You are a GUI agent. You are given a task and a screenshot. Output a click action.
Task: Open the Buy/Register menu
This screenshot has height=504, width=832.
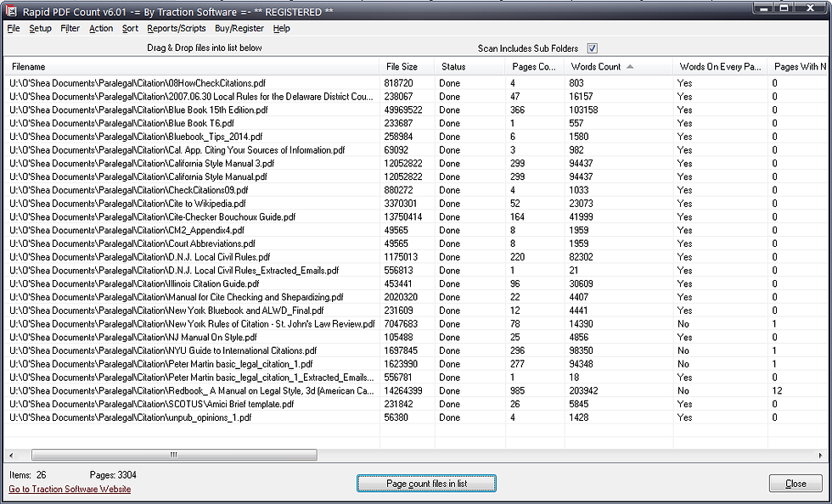click(x=239, y=28)
